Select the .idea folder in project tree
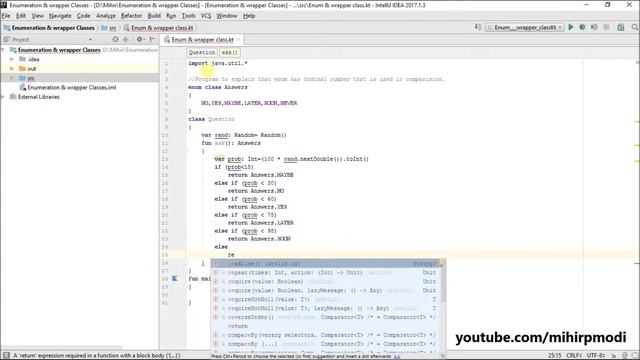Image resolution: width=640 pixels, height=360 pixels. coord(33,59)
